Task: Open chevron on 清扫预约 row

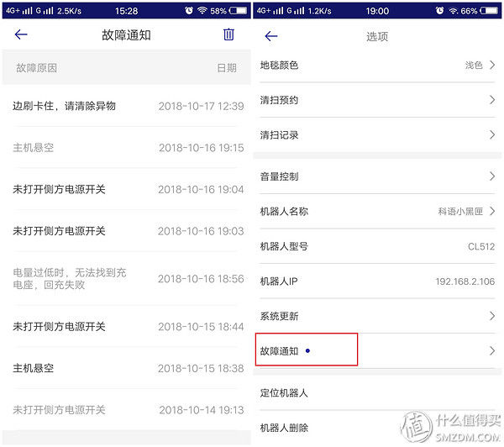Action: click(x=492, y=100)
